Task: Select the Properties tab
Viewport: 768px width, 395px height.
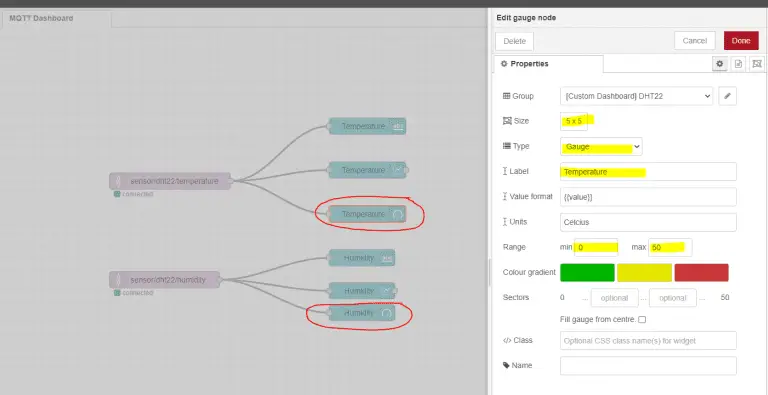Action: coord(549,64)
